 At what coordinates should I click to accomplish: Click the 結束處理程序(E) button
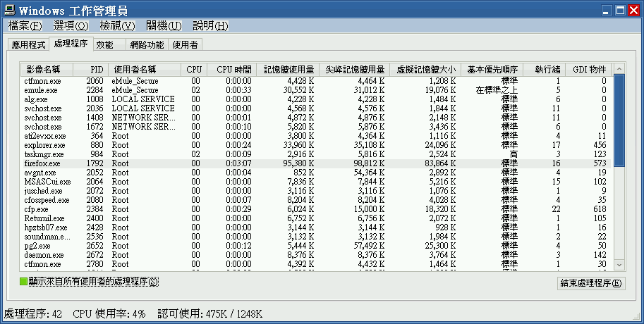point(591,283)
